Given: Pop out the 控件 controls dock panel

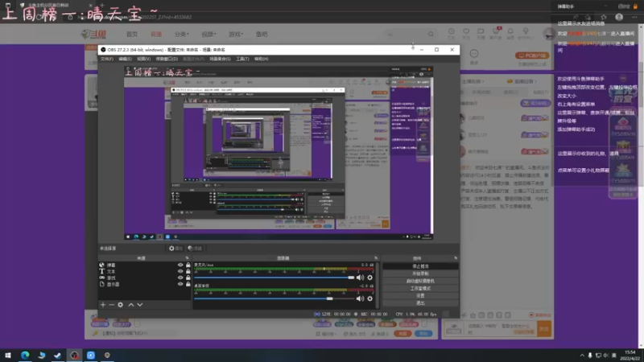Looking at the screenshot, I should [x=456, y=258].
